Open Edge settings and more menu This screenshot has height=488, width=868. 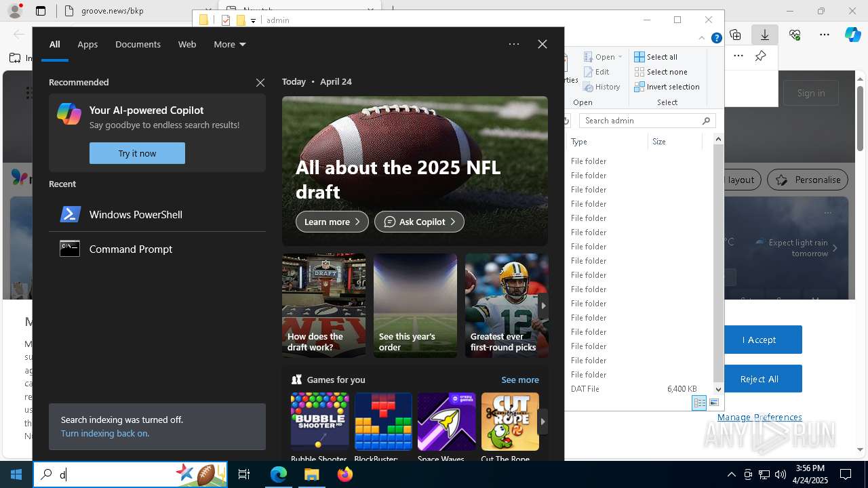[825, 35]
